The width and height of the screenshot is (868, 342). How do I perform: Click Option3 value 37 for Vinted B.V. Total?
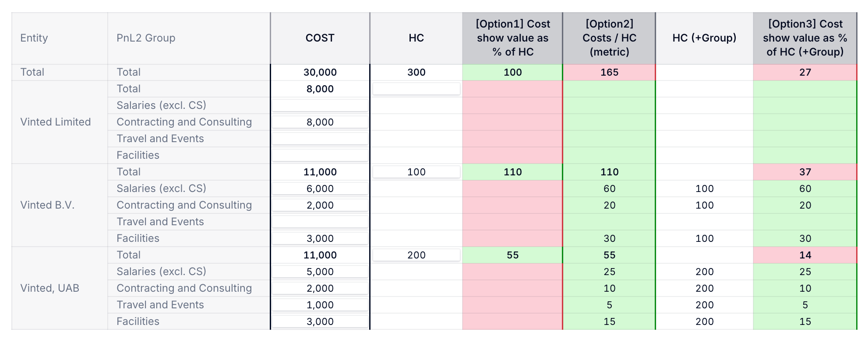pos(805,172)
